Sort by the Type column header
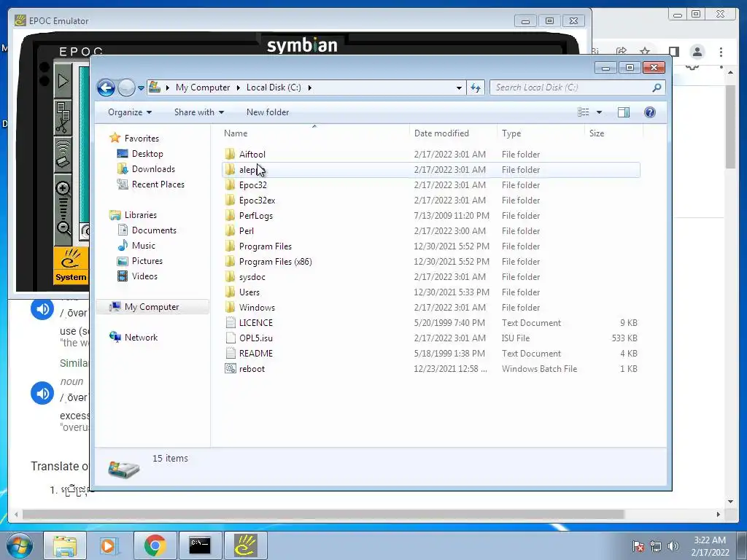747x560 pixels. tap(541, 133)
